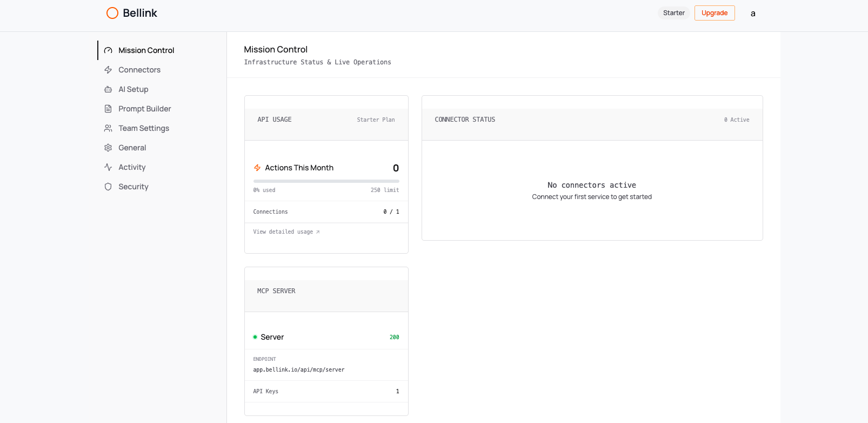Click 'Connect your first service to get started'
Viewport: 868px width, 423px height.
pos(592,197)
